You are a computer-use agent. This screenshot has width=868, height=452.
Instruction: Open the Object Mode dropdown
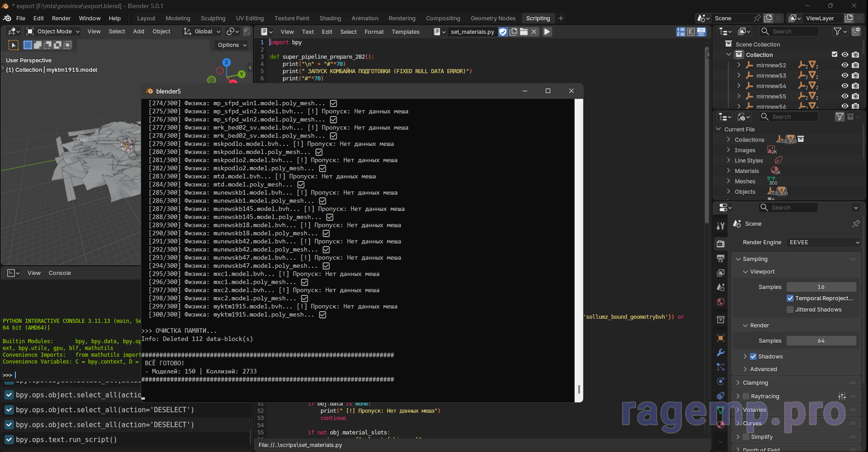point(53,32)
